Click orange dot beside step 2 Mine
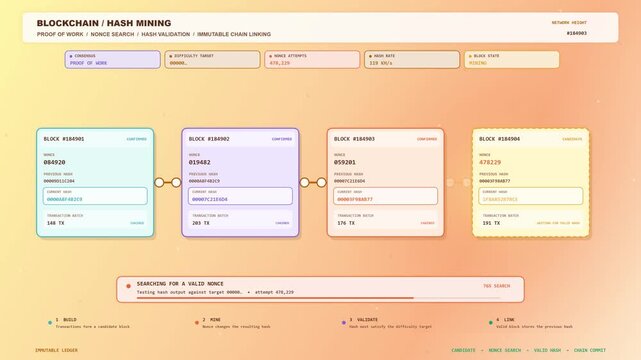The width and height of the screenshot is (641, 360). 197,323
